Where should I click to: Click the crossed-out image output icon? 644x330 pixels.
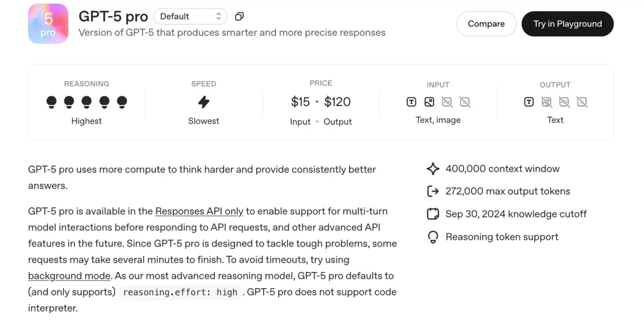tap(547, 102)
